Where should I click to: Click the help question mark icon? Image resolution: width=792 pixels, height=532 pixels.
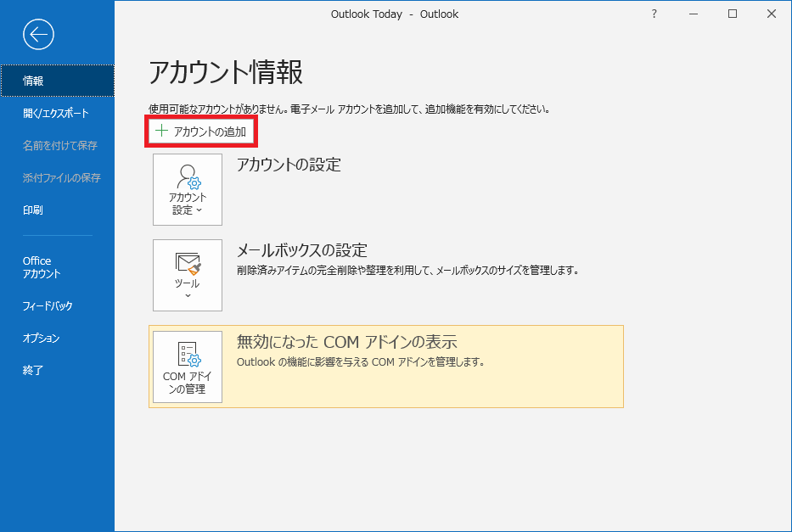[x=654, y=14]
